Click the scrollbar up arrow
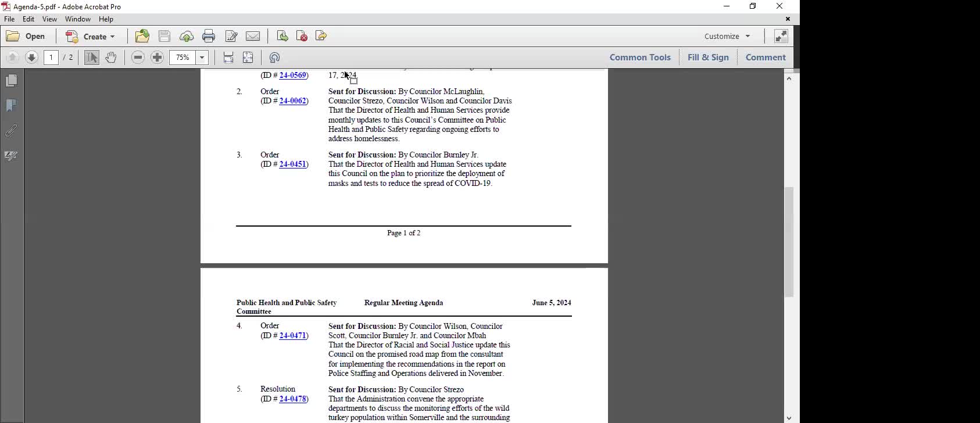The width and height of the screenshot is (980, 423). [x=789, y=78]
